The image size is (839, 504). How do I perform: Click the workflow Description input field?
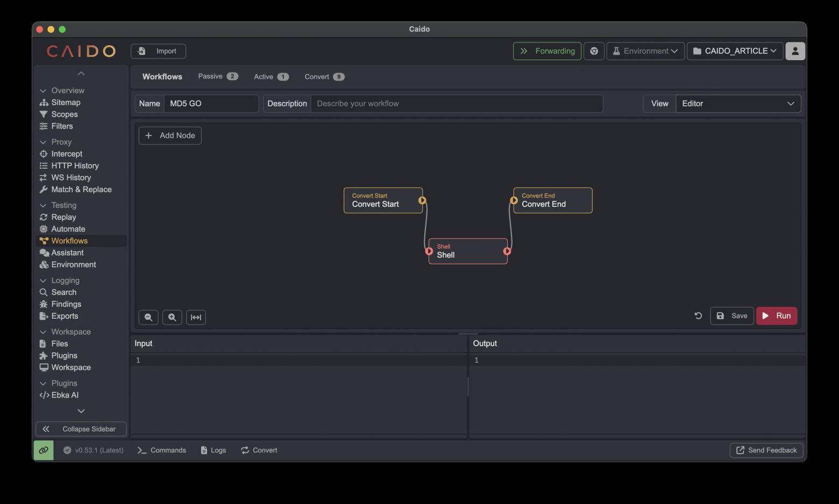point(457,103)
